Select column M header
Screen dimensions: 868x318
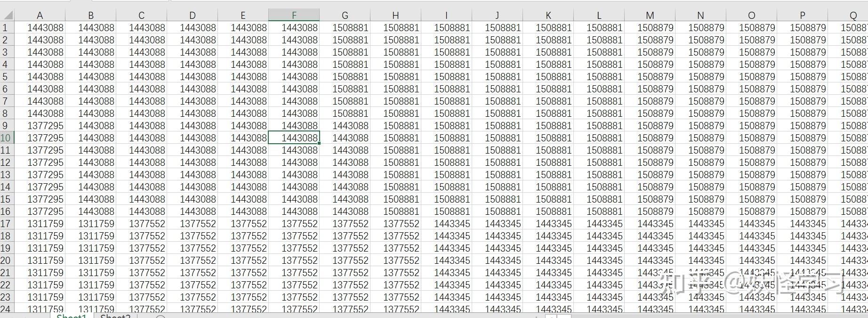click(650, 15)
